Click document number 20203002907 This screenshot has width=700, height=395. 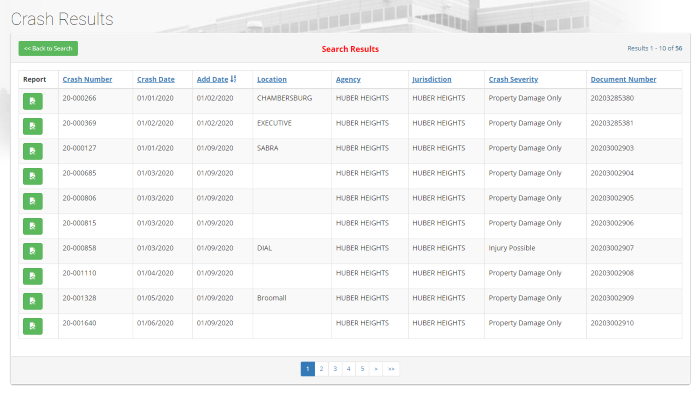pos(612,248)
